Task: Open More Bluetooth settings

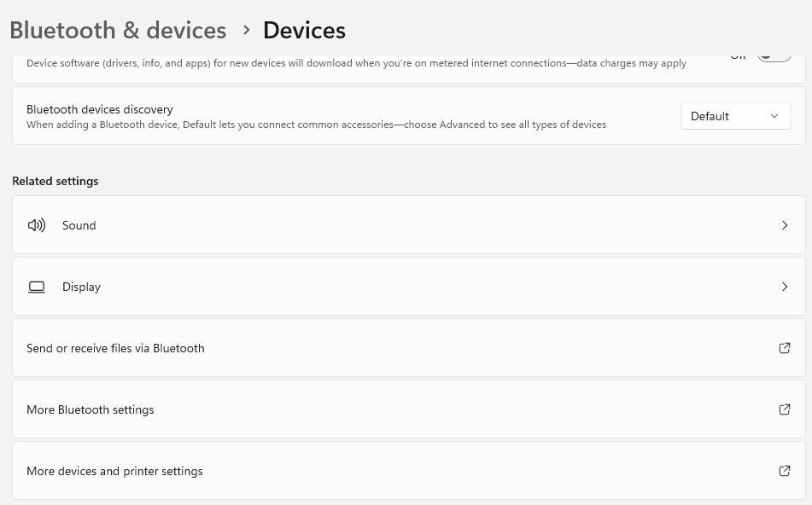Action: [409, 409]
